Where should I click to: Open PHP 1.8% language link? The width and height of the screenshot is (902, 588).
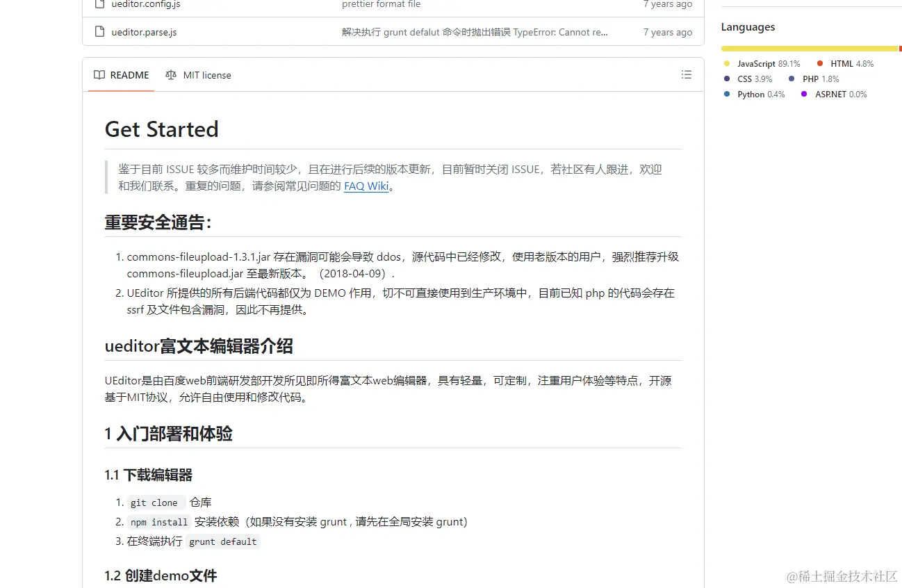(821, 79)
